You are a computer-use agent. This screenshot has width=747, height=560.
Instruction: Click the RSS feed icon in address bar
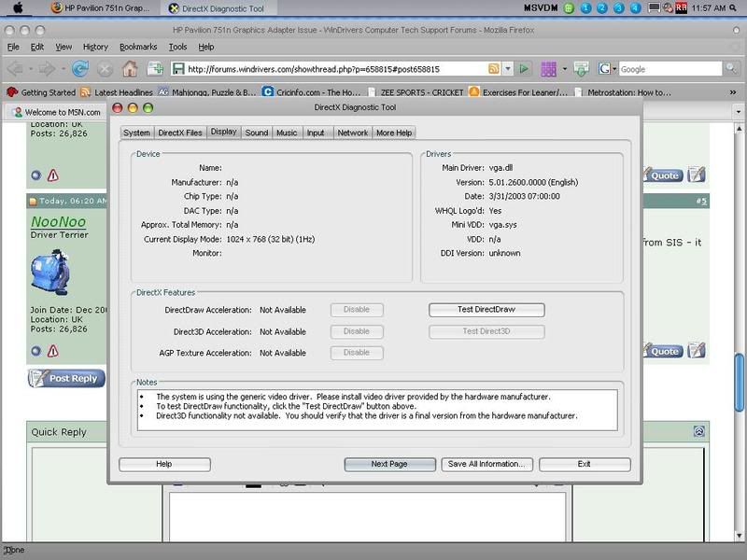[x=494, y=69]
